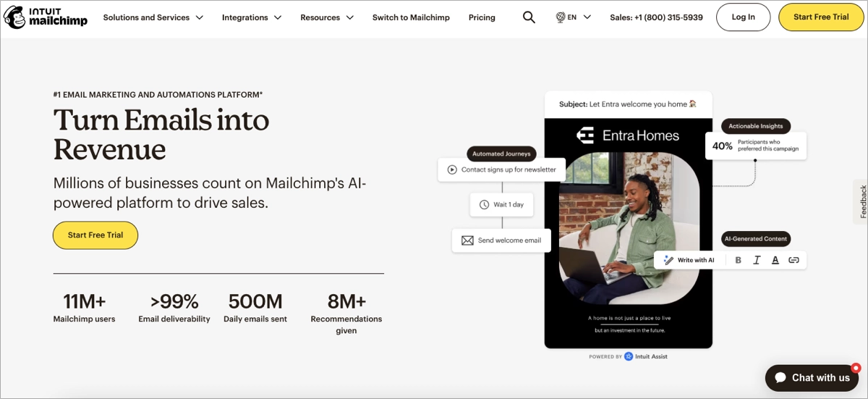The height and width of the screenshot is (399, 868).
Task: Expand the Solutions and Services menu
Action: pyautogui.click(x=153, y=17)
